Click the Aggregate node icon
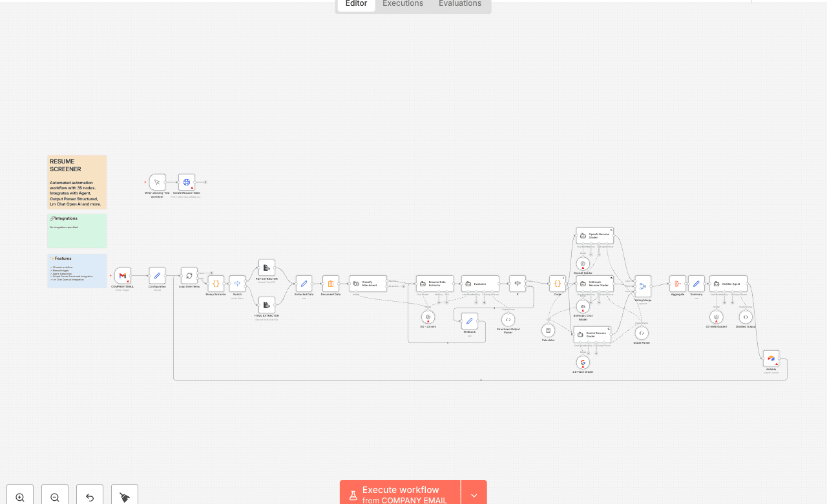This screenshot has height=504, width=827. pos(677,284)
